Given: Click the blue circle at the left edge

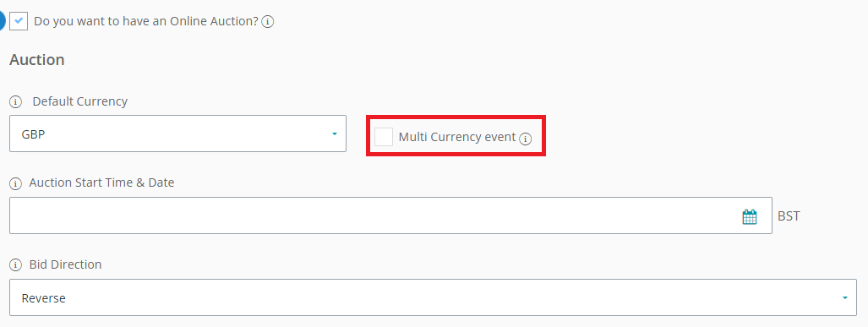Looking at the screenshot, I should click(3, 21).
